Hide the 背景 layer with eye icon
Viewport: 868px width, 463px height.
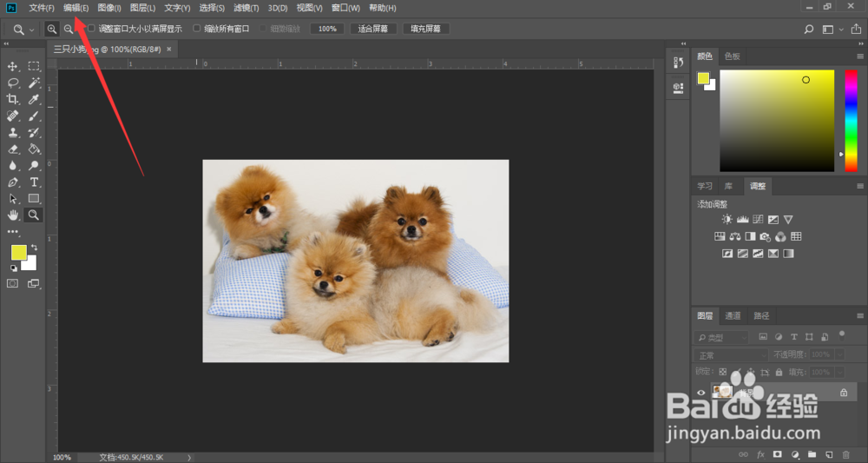point(700,392)
